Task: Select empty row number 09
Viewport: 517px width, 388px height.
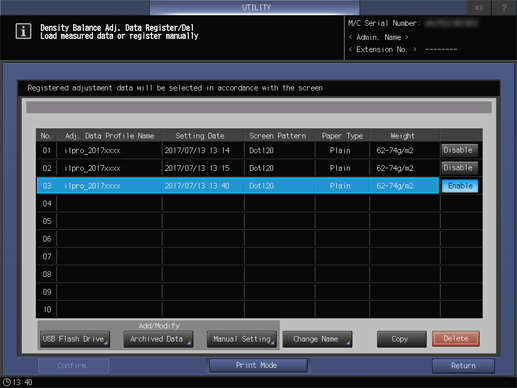Action: pos(47,292)
